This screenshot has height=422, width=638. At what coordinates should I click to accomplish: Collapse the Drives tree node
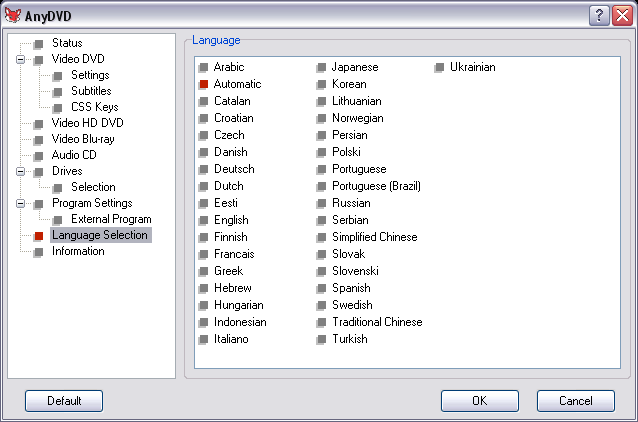[x=20, y=172]
